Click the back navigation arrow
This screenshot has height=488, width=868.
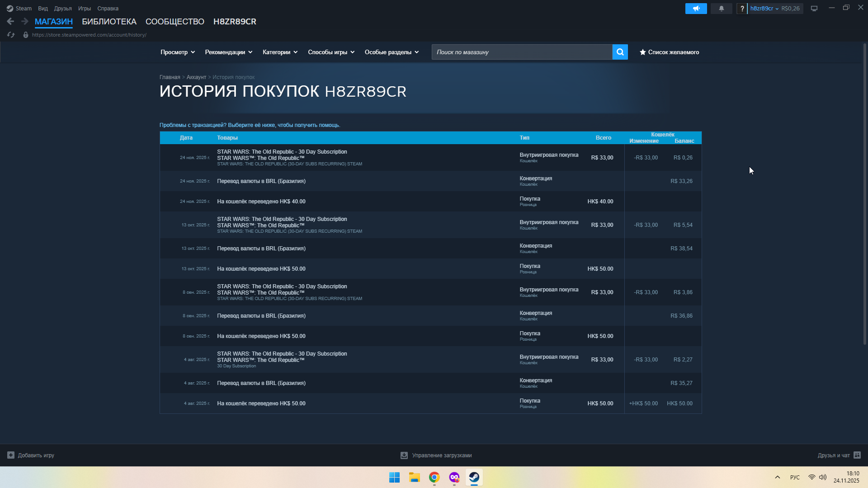click(10, 21)
